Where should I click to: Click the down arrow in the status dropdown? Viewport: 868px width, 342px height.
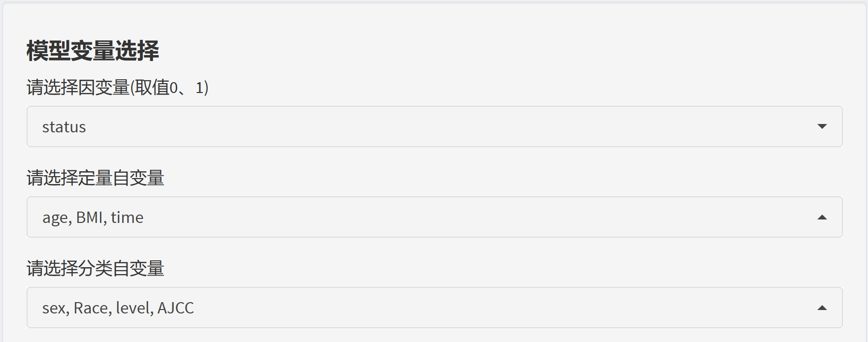click(822, 126)
